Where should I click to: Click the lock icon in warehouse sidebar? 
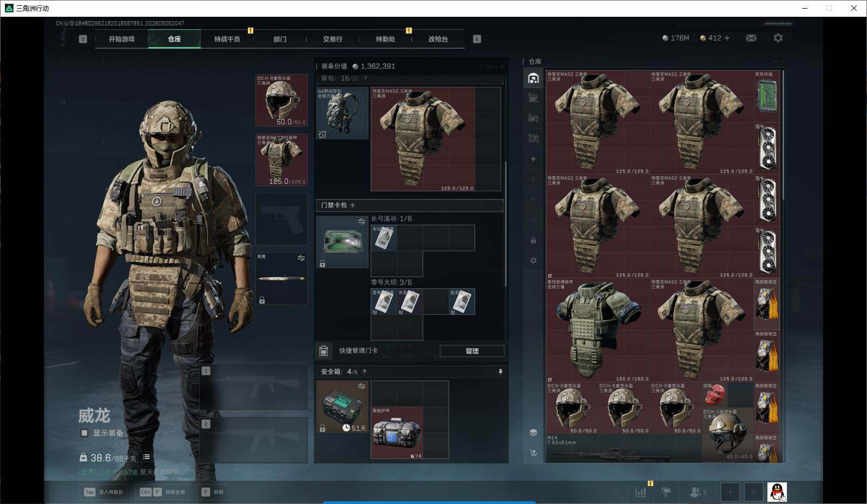(x=533, y=240)
